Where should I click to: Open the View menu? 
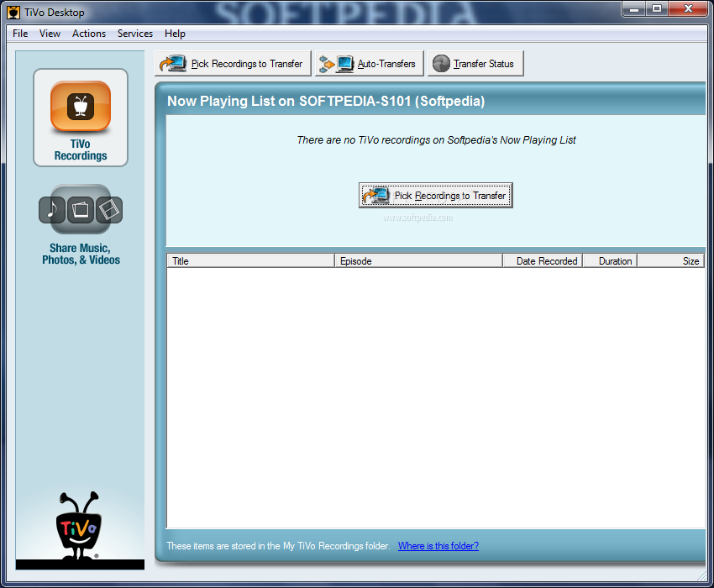(x=50, y=34)
